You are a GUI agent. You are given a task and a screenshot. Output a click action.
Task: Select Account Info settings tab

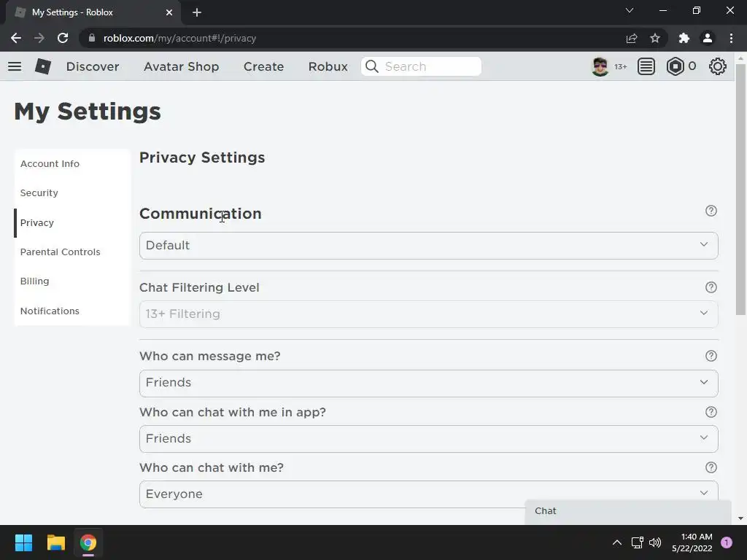pyautogui.click(x=72, y=164)
